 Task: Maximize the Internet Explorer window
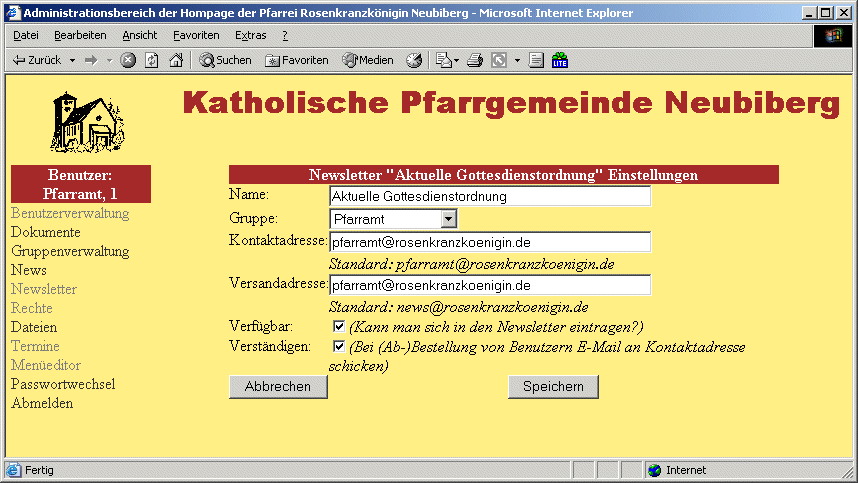[826, 13]
